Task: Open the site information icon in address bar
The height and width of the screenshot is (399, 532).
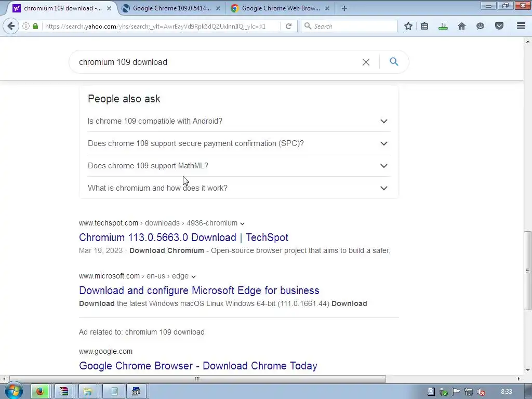Action: point(26,26)
